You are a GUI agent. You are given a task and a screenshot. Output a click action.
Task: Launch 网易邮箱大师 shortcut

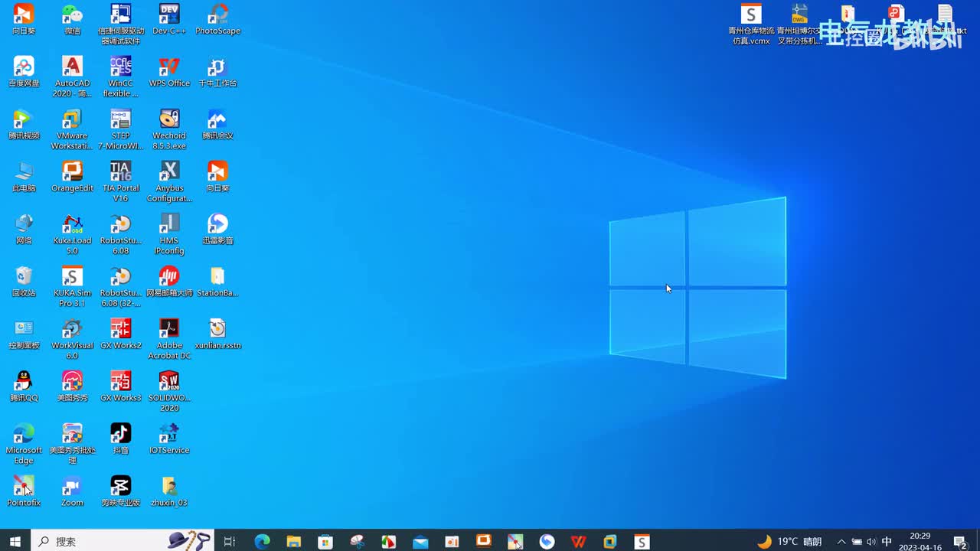click(169, 282)
